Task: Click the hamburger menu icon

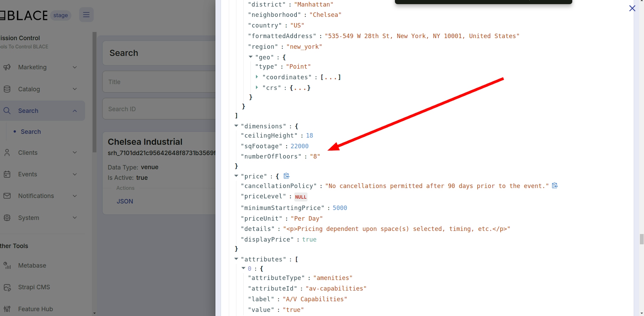Action: 86,15
